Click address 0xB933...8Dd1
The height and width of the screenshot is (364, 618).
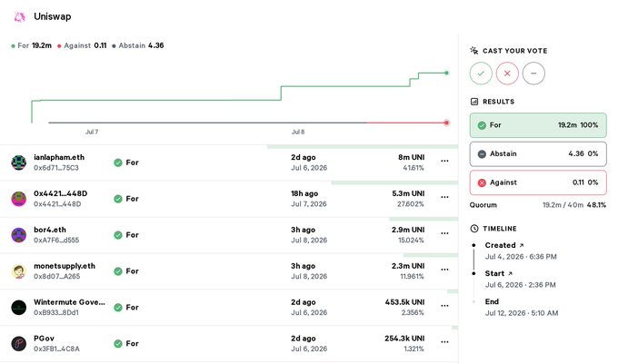click(x=56, y=313)
